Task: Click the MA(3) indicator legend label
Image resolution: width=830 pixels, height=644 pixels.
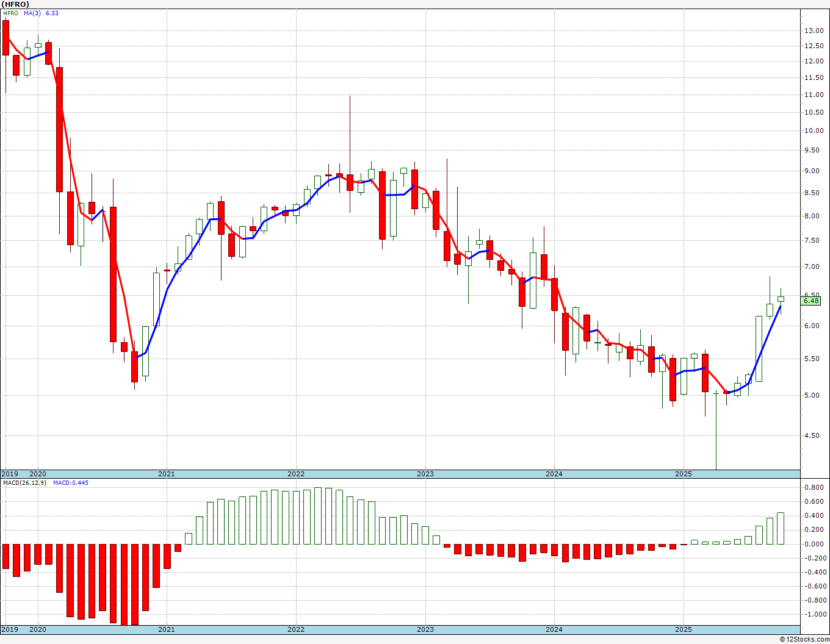Action: pyautogui.click(x=32, y=13)
